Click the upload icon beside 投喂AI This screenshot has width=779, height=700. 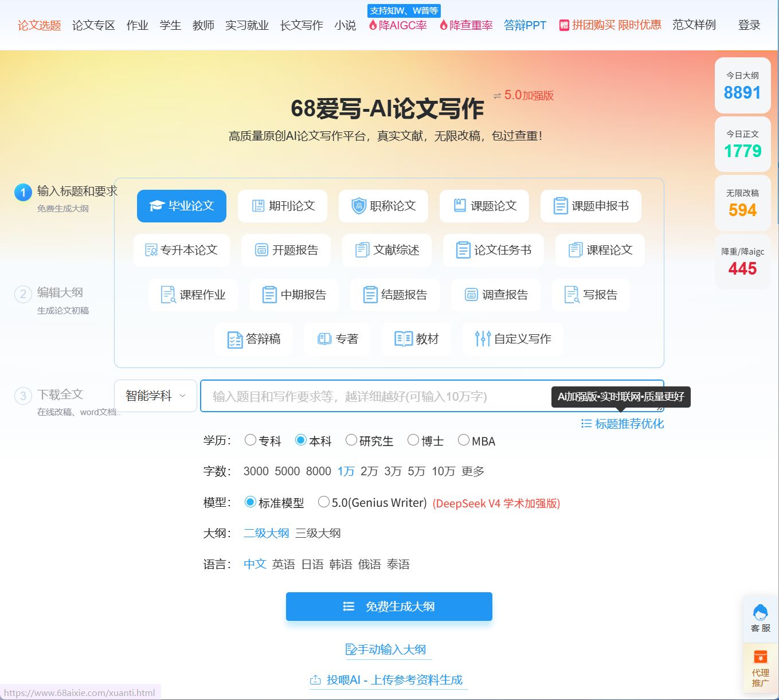(315, 680)
